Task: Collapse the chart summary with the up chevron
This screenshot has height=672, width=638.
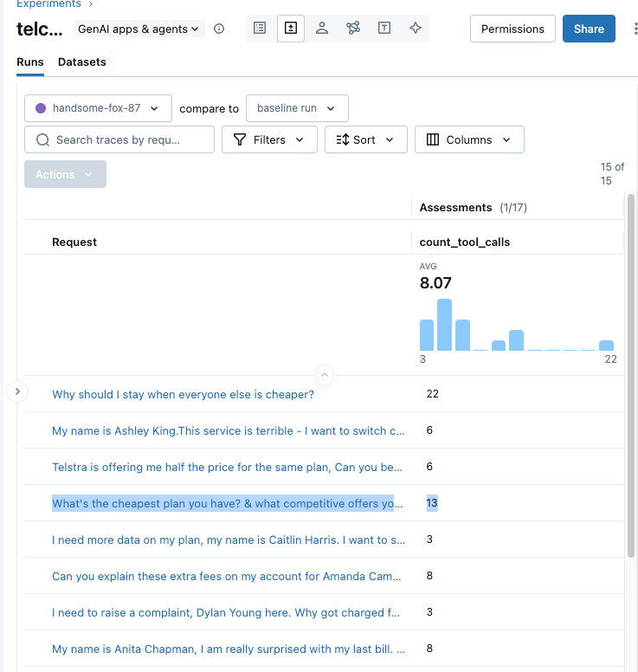Action: (x=324, y=375)
